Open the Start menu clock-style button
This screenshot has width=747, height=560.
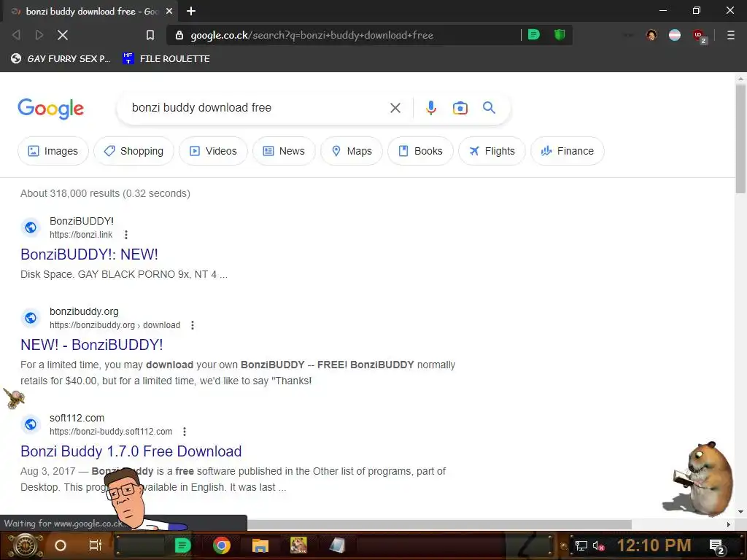coord(25,545)
